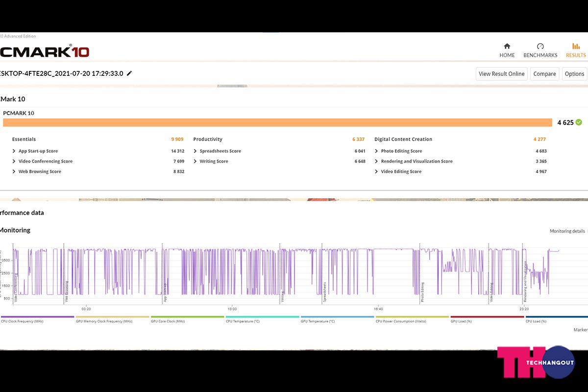This screenshot has width=588, height=392.
Task: Open the Home tab icon
Action: coord(507,46)
